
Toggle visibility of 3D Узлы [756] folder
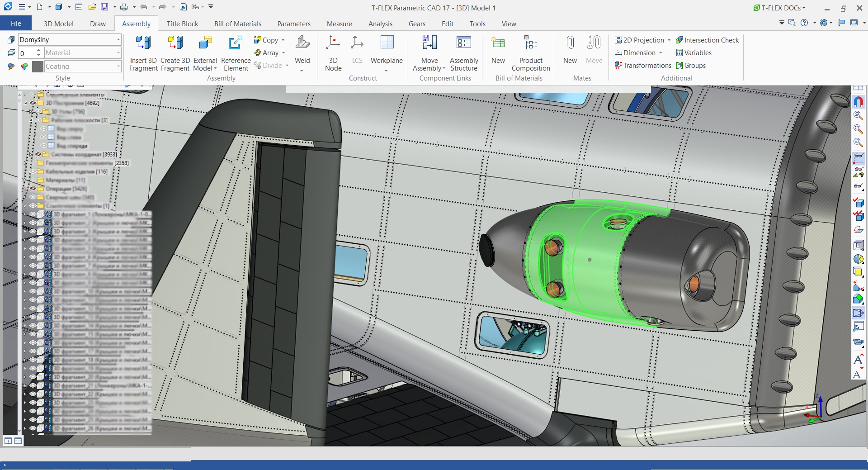38,112
